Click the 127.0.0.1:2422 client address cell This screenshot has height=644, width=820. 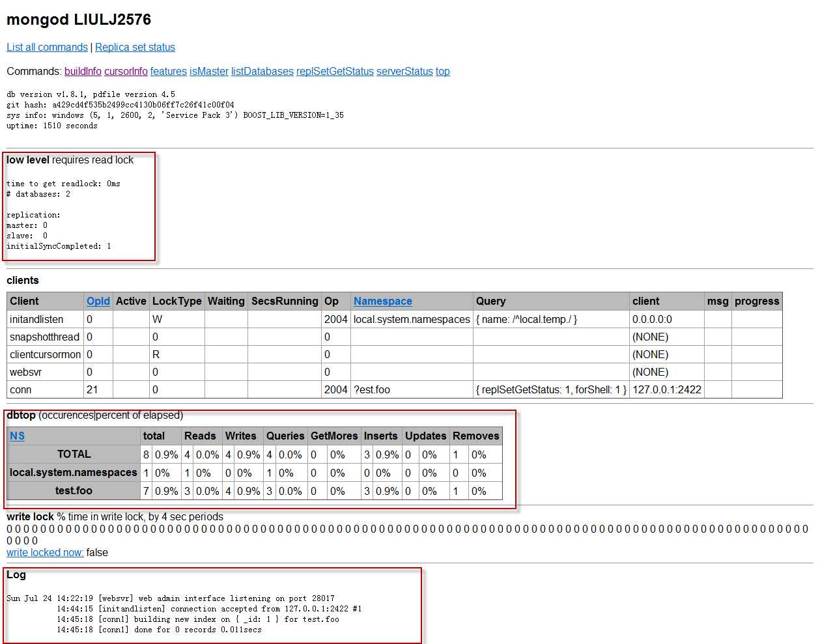coord(667,389)
